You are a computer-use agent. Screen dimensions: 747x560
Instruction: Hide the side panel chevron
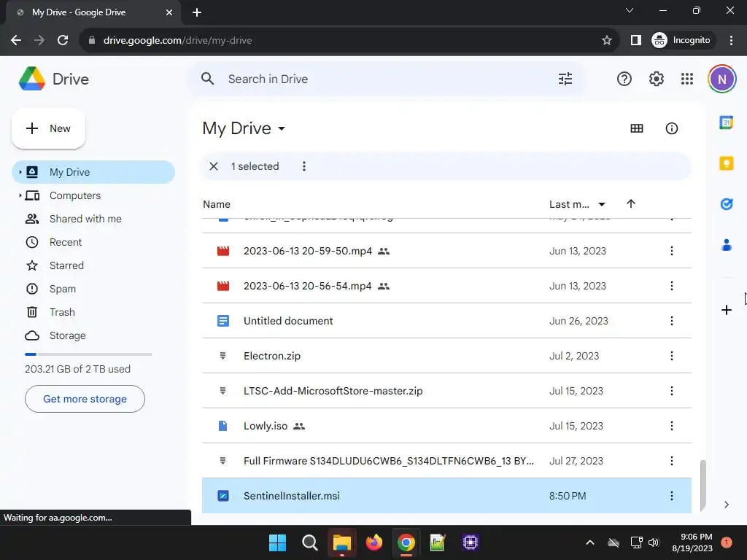(726, 505)
